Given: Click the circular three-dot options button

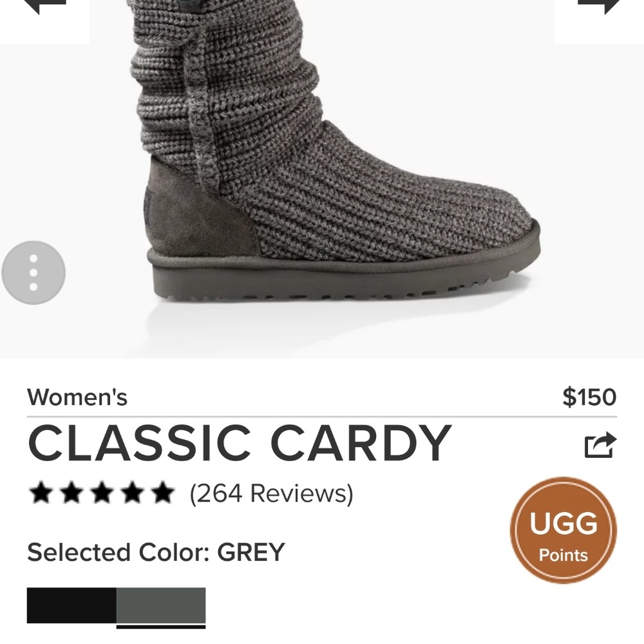Looking at the screenshot, I should click(33, 272).
